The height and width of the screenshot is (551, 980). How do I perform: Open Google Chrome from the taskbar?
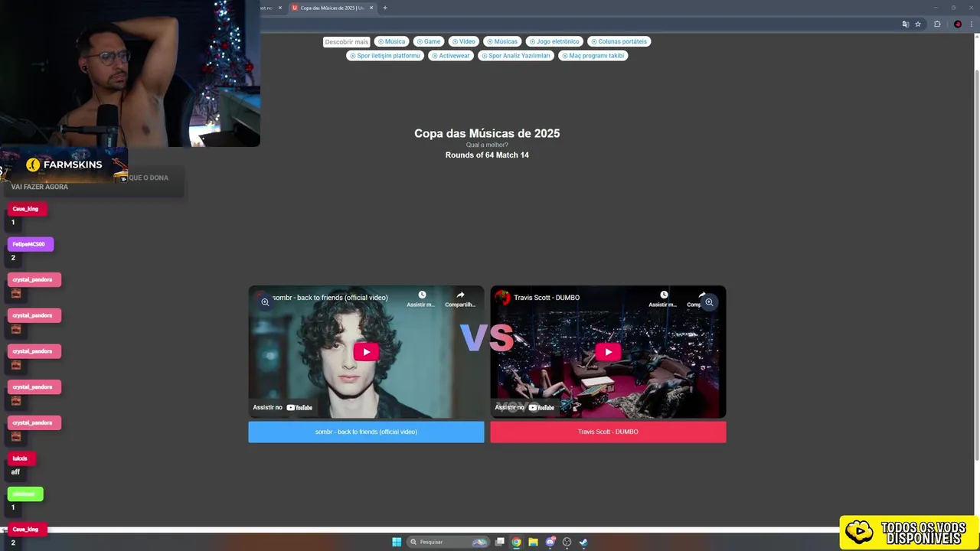pos(517,542)
